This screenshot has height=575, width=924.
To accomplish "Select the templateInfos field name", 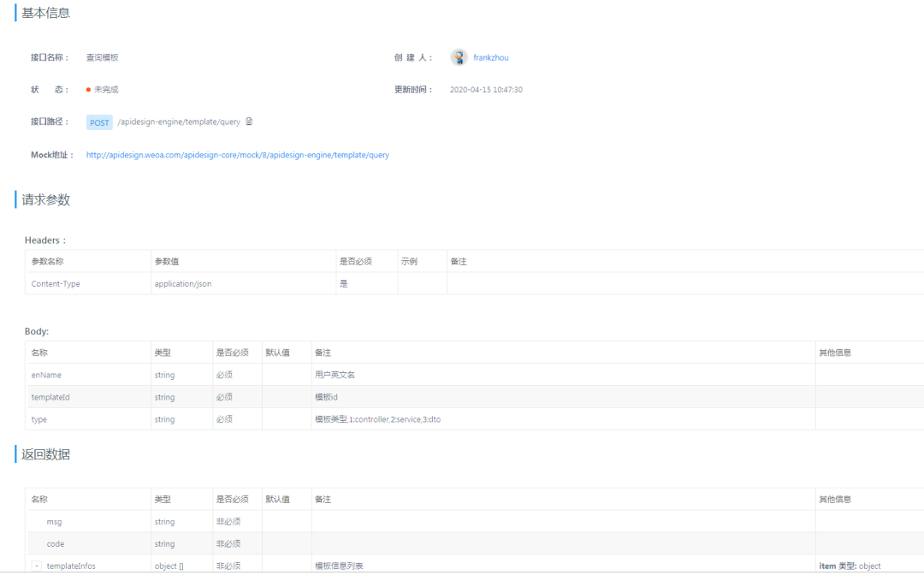I will (71, 566).
